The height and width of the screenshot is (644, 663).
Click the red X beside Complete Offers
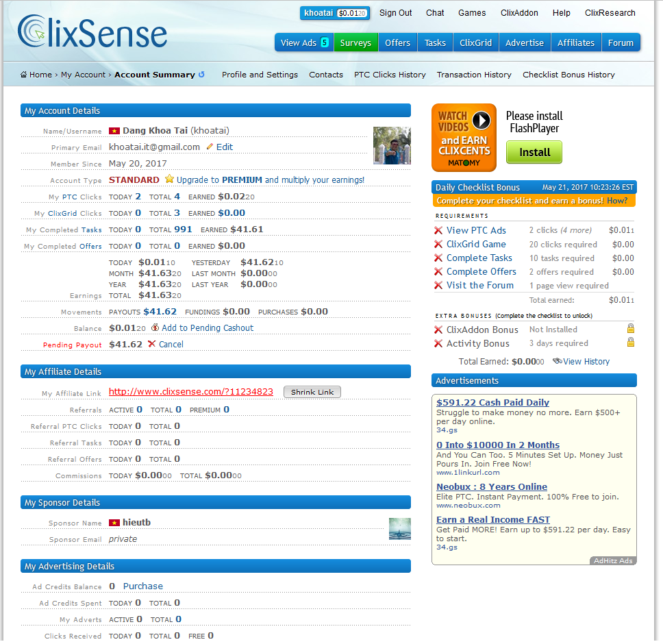pos(438,271)
